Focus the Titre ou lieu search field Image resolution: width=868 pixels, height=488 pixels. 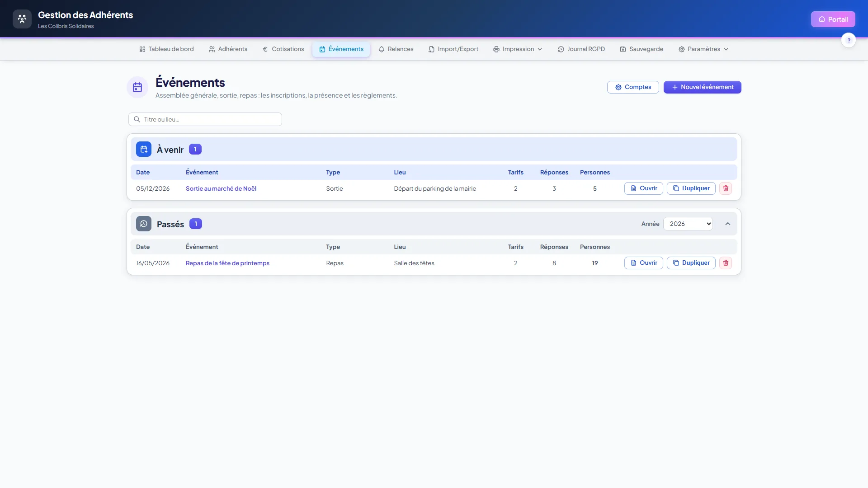point(205,119)
